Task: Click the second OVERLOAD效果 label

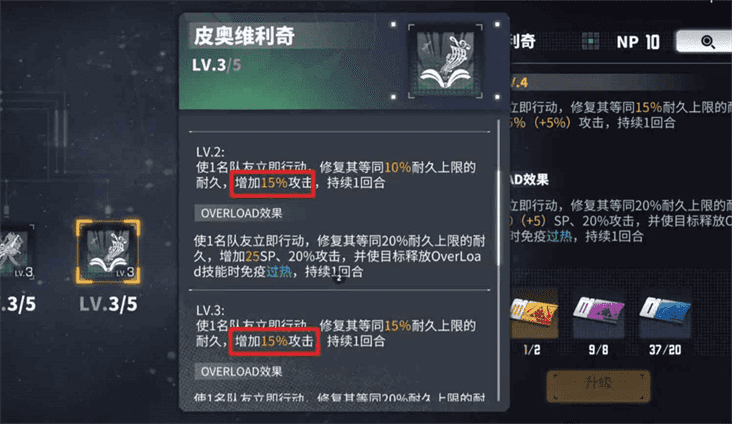Action: [241, 372]
